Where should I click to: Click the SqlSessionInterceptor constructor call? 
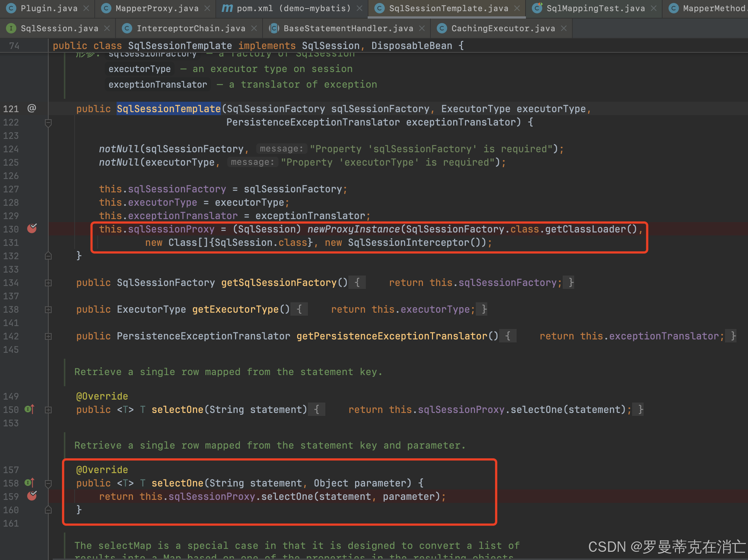click(x=414, y=242)
